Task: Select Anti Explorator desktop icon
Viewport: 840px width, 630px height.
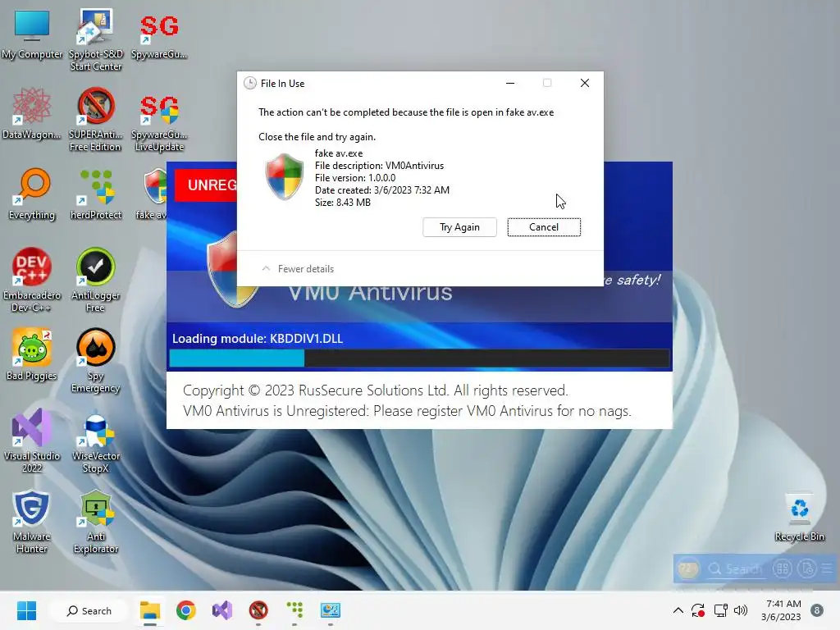Action: (96, 521)
